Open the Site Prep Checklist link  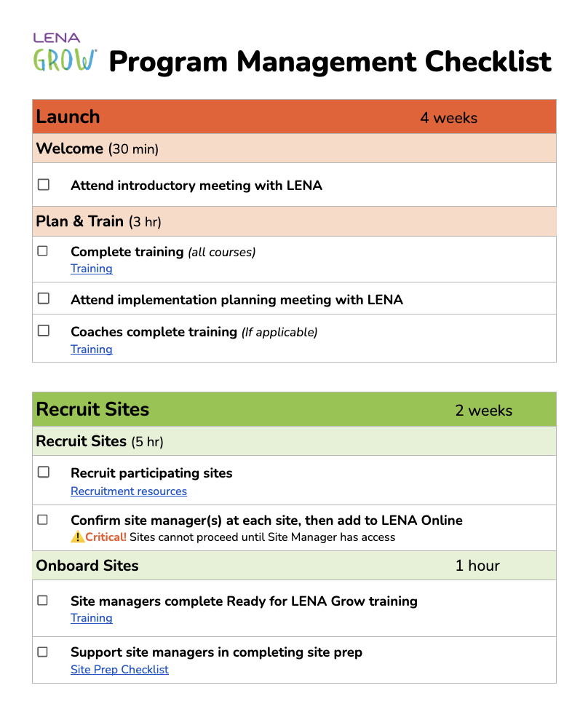120,669
